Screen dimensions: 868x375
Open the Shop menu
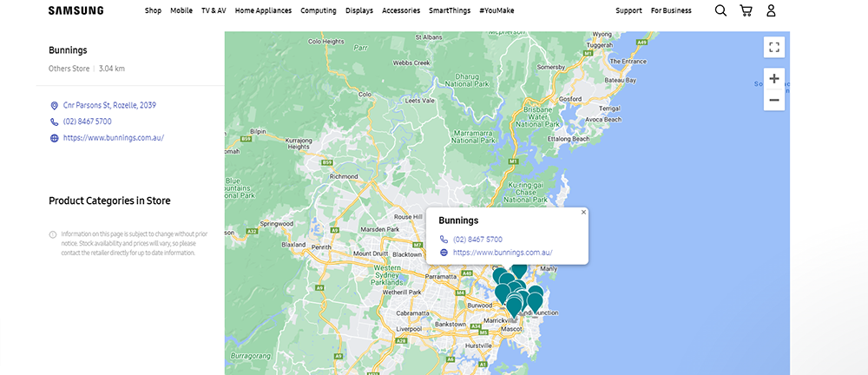click(153, 10)
